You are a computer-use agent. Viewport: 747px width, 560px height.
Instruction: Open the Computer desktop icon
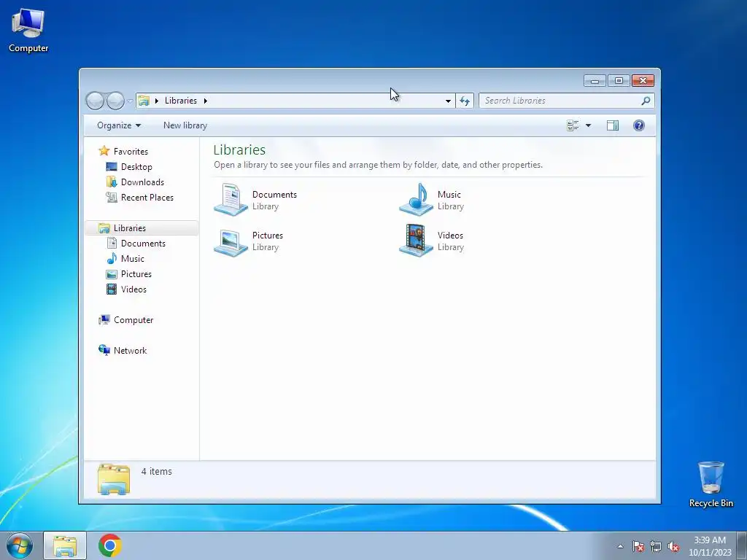(28, 31)
